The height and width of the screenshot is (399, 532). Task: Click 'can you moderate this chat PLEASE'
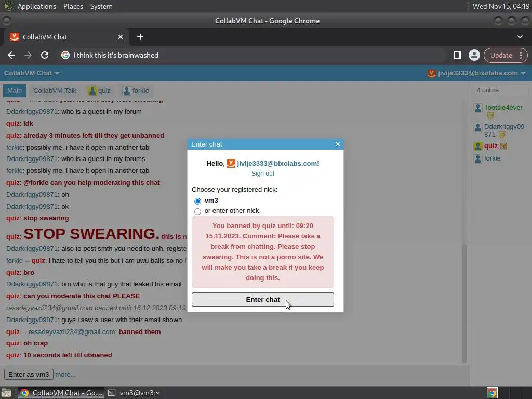click(82, 296)
